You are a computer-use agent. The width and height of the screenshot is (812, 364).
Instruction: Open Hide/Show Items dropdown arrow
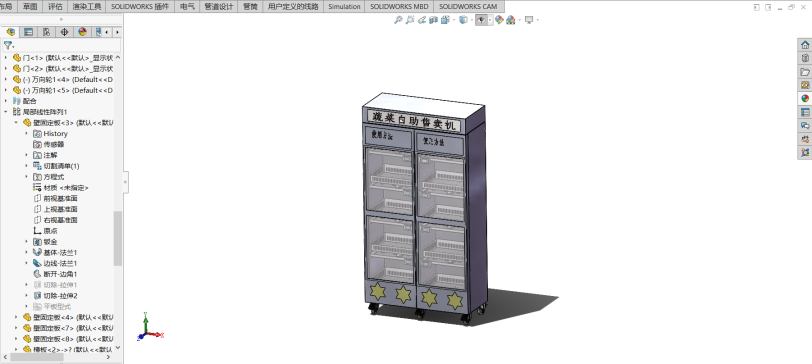(x=490, y=20)
